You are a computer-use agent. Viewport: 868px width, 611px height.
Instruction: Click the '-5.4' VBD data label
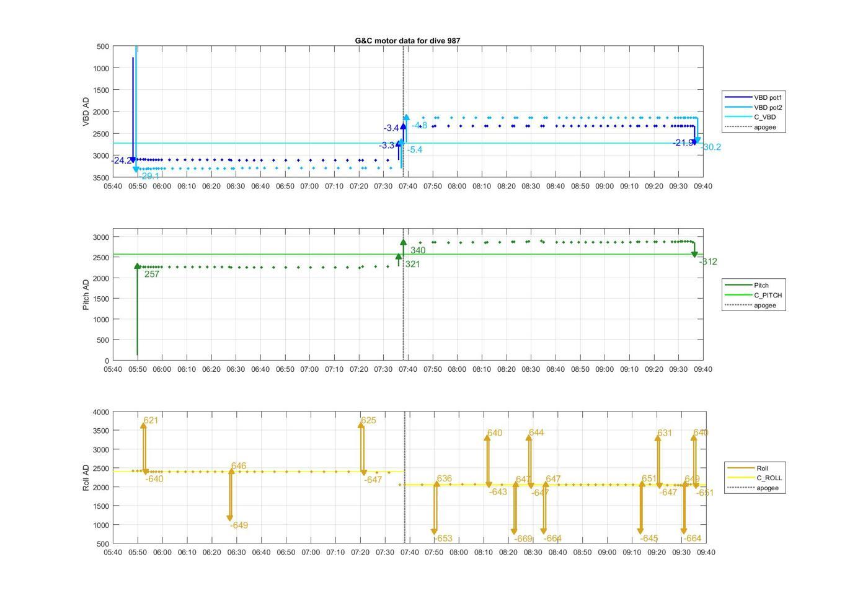coord(415,150)
